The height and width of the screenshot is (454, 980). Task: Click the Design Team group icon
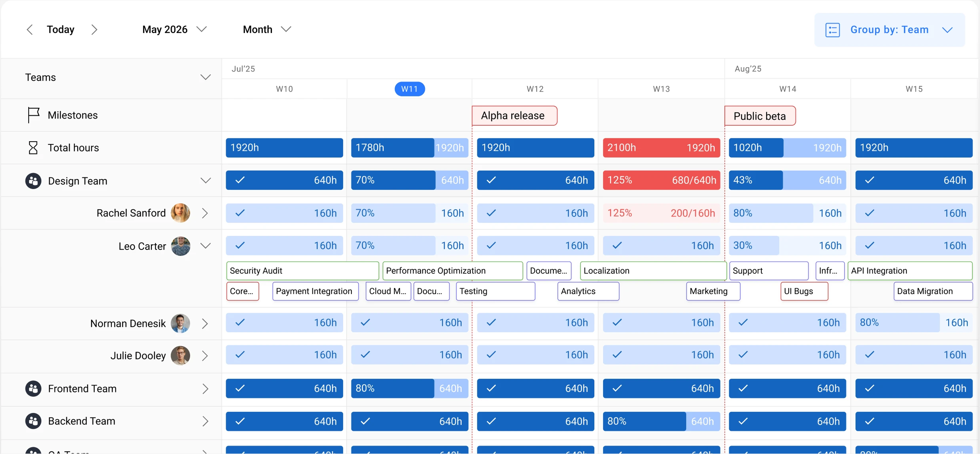[x=33, y=181]
